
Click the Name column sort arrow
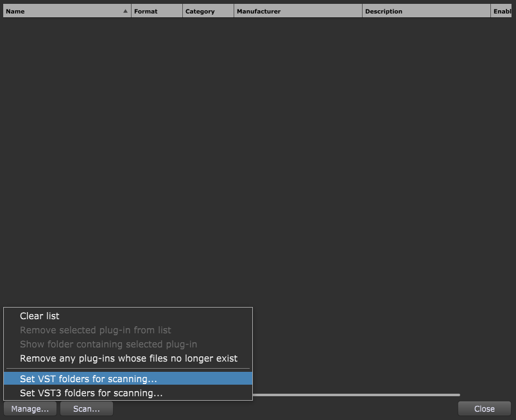[x=125, y=11]
